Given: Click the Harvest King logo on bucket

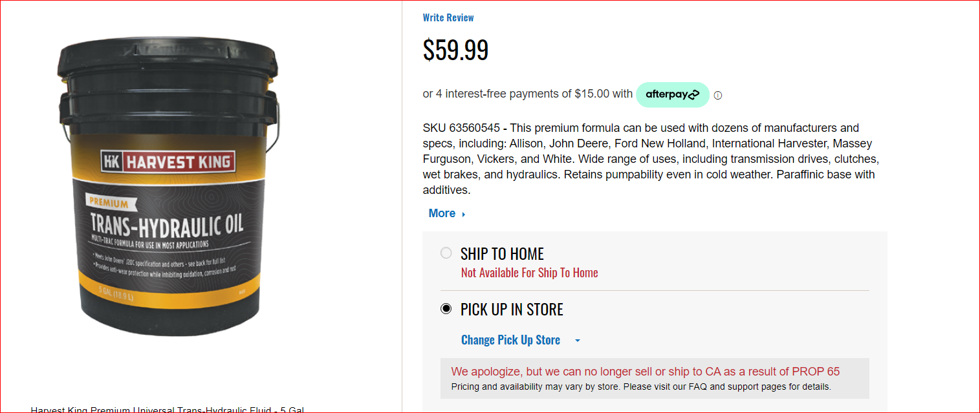Looking at the screenshot, I should coord(168,162).
